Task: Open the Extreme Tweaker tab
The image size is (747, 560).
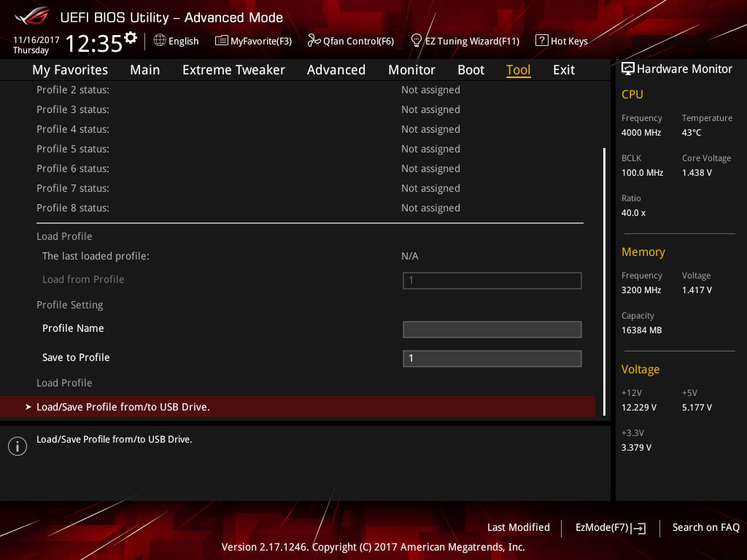Action: click(233, 70)
